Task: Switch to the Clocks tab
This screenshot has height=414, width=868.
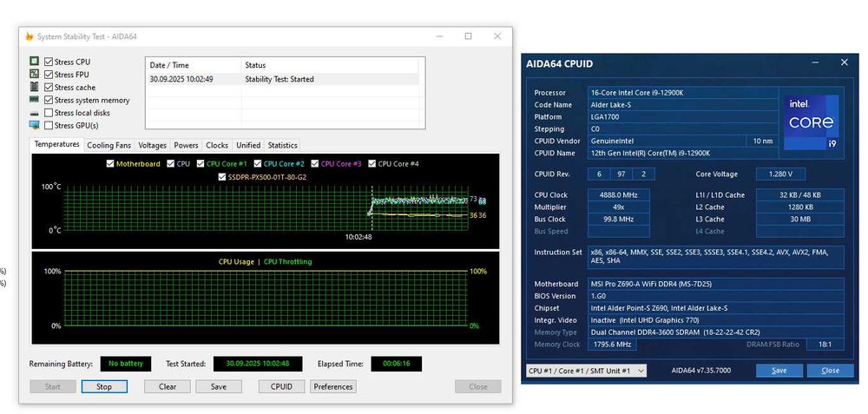Action: 217,145
